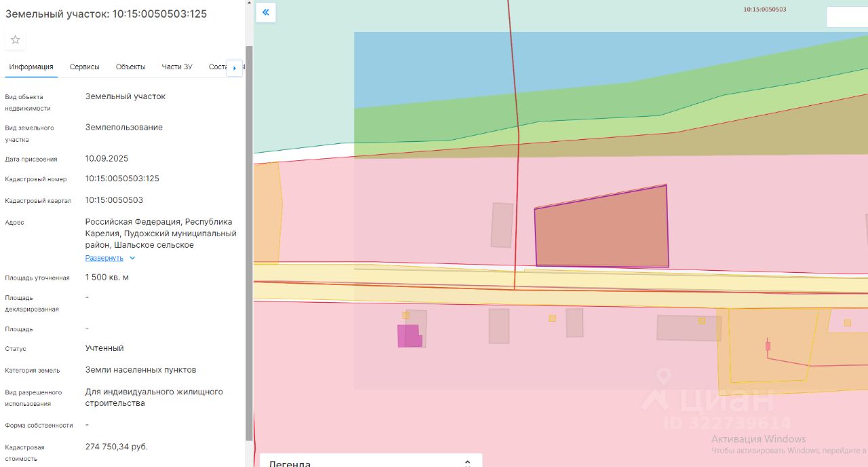
Task: Add parcel to favorites with star icon
Action: (x=16, y=40)
